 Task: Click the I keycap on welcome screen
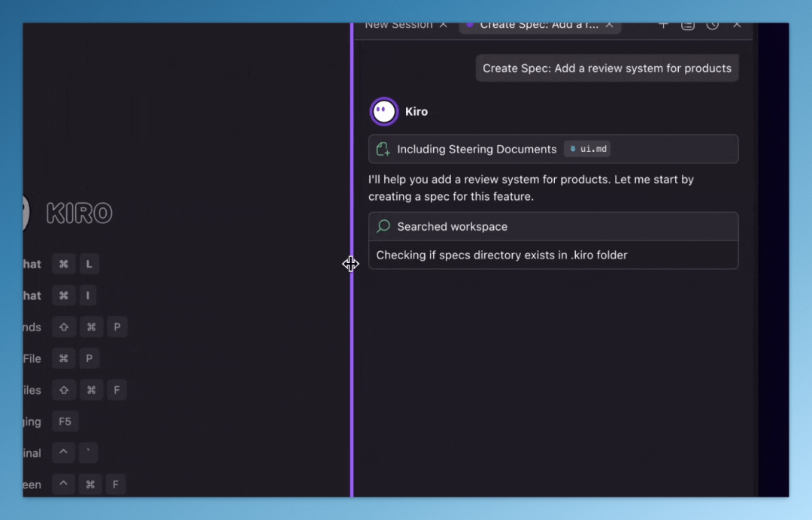point(88,295)
